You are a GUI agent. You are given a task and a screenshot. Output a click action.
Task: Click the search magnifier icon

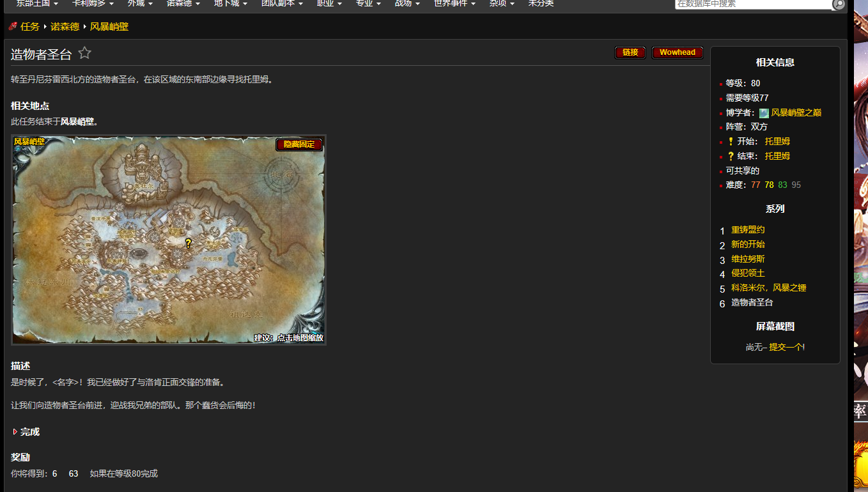(x=839, y=4)
